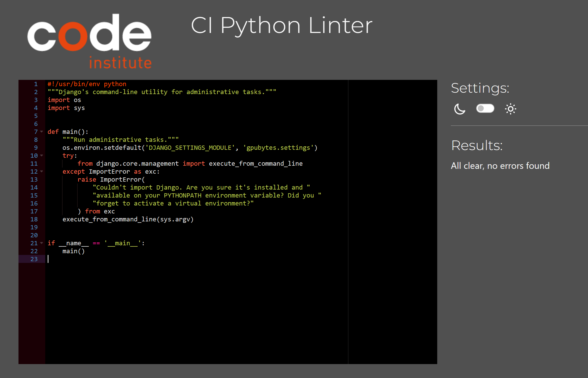Toggle the dark/light theme switch

[485, 108]
